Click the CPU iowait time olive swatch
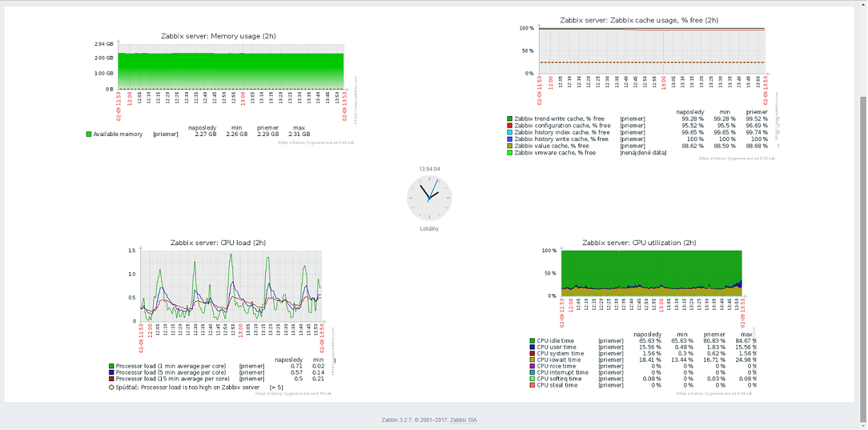The width and height of the screenshot is (868, 430). pyautogui.click(x=532, y=360)
